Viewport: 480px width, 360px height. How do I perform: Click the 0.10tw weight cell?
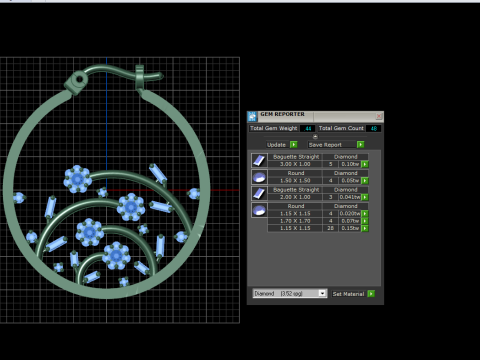click(x=350, y=164)
